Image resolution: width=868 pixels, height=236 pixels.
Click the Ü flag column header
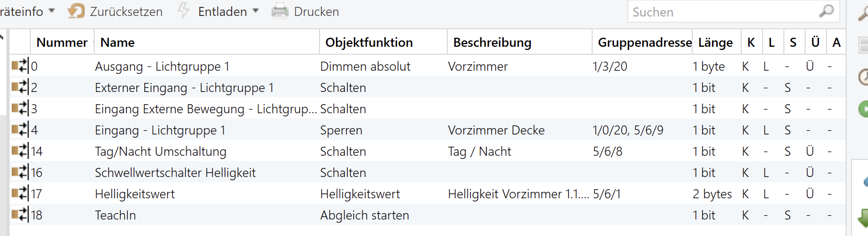[x=815, y=43]
